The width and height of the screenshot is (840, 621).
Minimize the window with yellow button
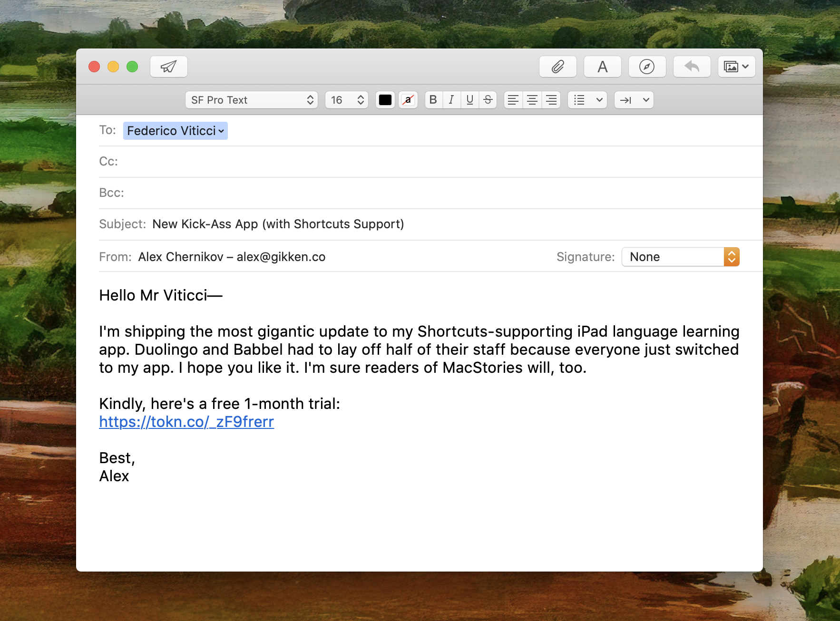pos(113,67)
